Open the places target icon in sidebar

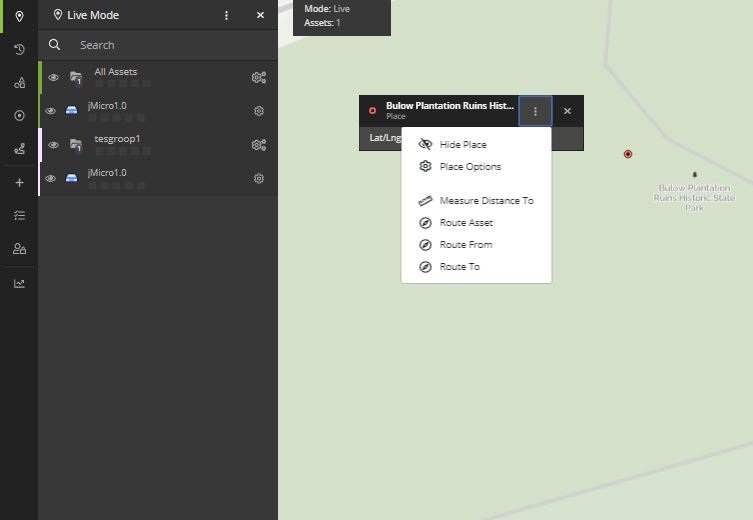pyautogui.click(x=19, y=116)
